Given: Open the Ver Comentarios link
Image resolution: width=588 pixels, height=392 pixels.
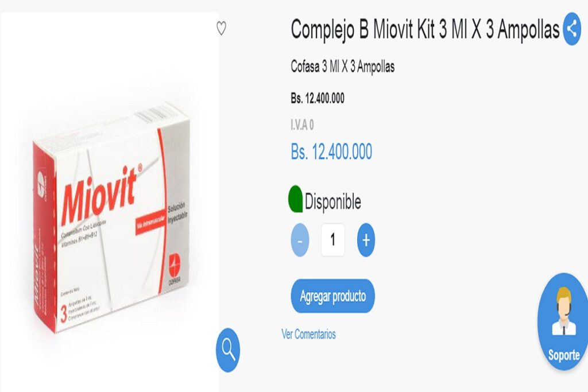Looking at the screenshot, I should [308, 334].
